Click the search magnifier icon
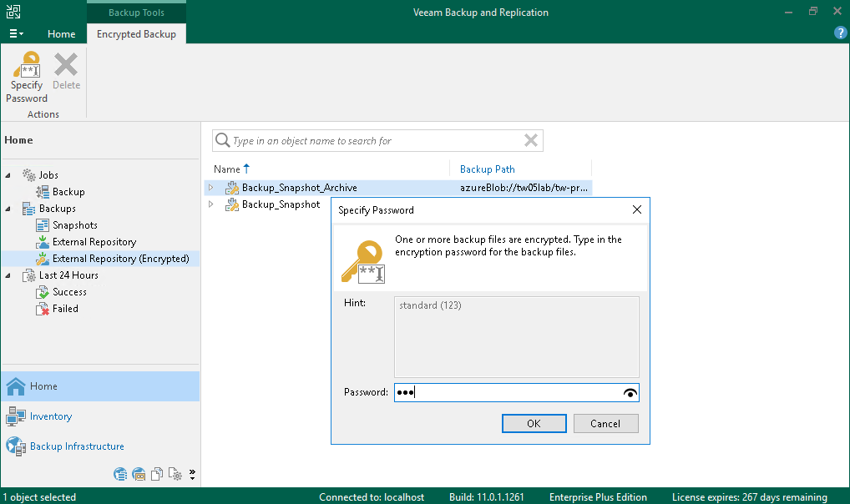 pos(222,140)
